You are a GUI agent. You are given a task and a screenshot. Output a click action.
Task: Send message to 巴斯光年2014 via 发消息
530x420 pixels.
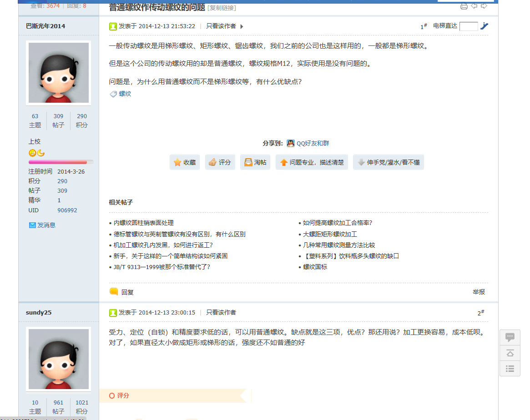[46, 225]
